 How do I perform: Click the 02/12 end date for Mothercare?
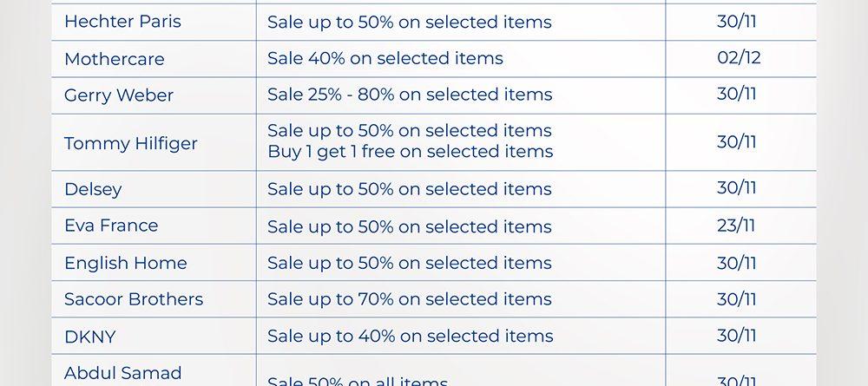pos(740,58)
